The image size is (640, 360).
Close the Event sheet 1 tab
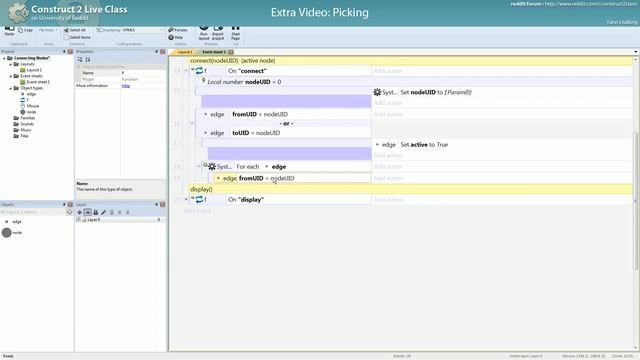(x=231, y=52)
